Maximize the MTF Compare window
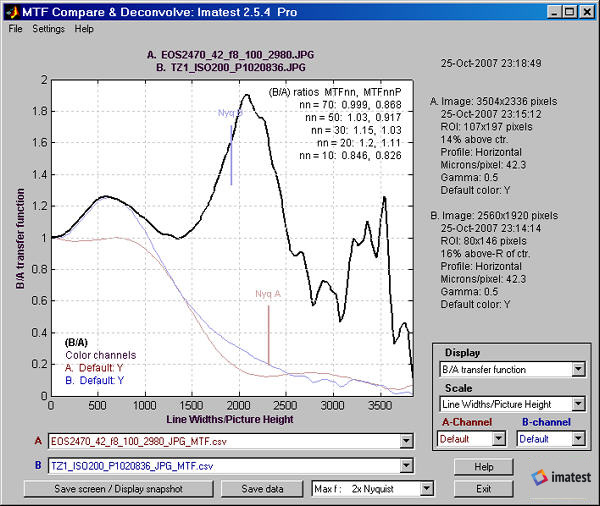 click(x=569, y=12)
